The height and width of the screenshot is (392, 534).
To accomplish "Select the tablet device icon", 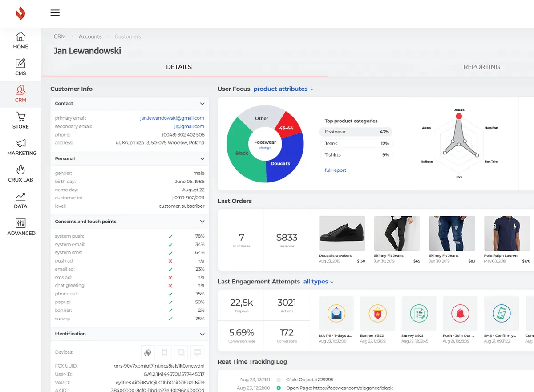I will coord(181,352).
